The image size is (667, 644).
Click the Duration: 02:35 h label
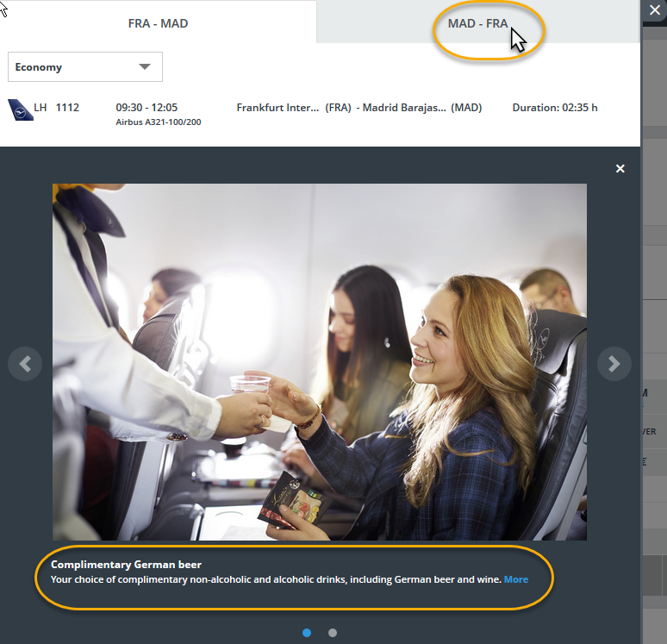(554, 108)
